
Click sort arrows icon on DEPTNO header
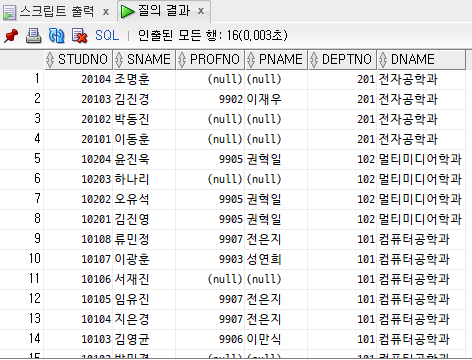point(314,60)
